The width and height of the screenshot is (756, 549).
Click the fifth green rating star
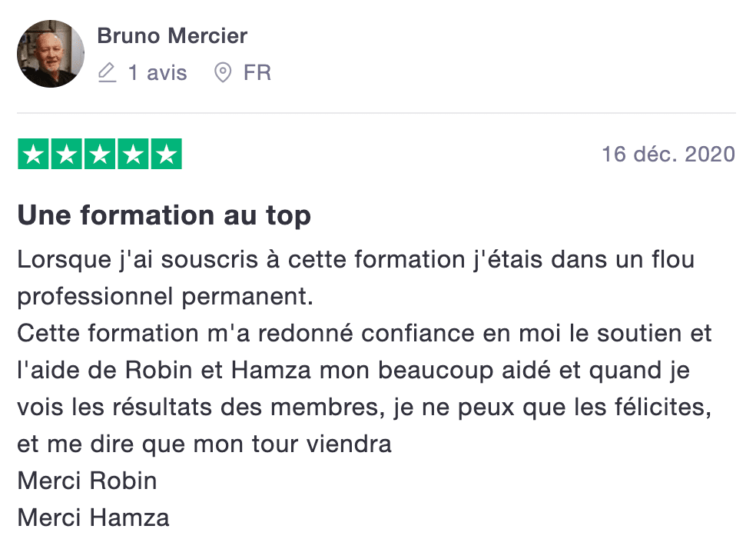(165, 154)
